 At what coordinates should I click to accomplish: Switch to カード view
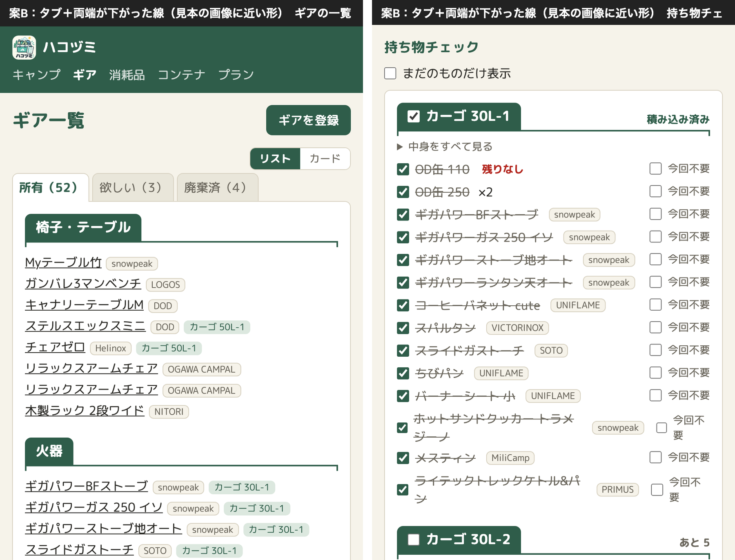pyautogui.click(x=325, y=158)
